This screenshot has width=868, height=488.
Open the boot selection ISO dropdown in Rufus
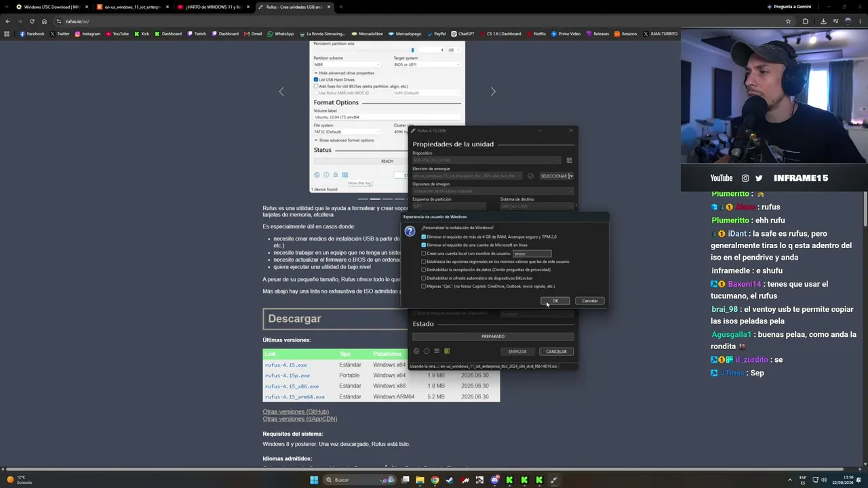468,176
